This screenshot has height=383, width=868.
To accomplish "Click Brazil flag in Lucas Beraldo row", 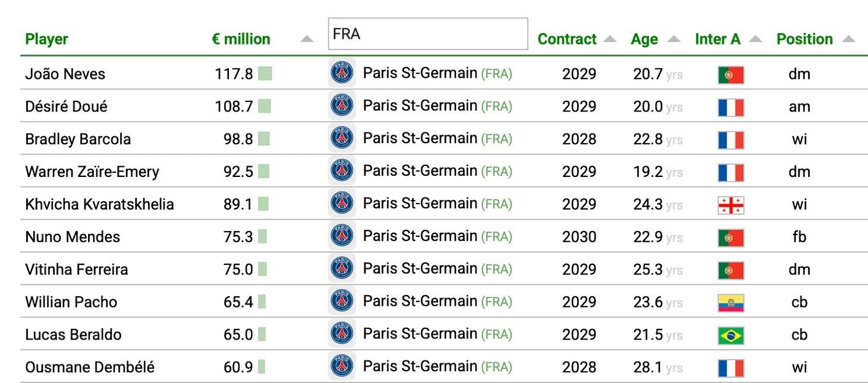I will pos(731,335).
